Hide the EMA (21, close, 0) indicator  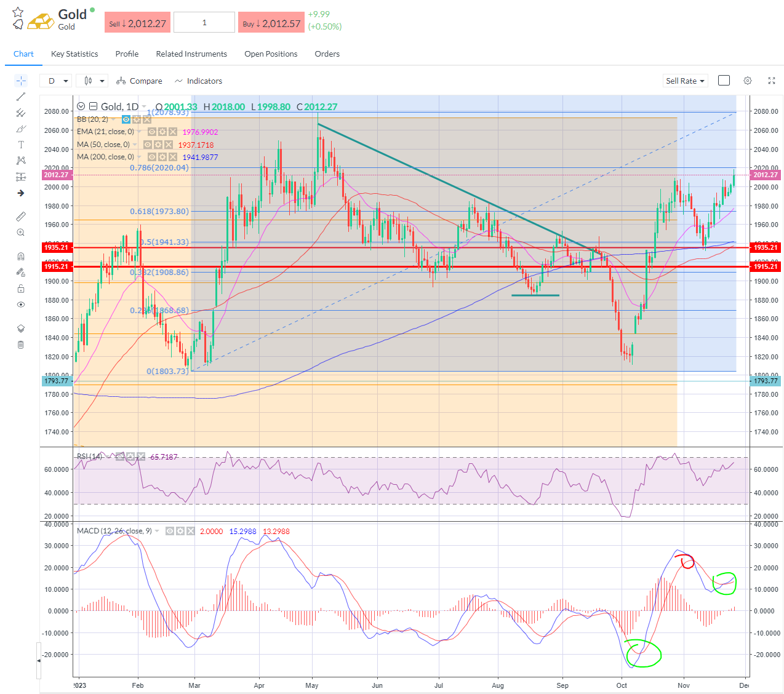pos(152,132)
